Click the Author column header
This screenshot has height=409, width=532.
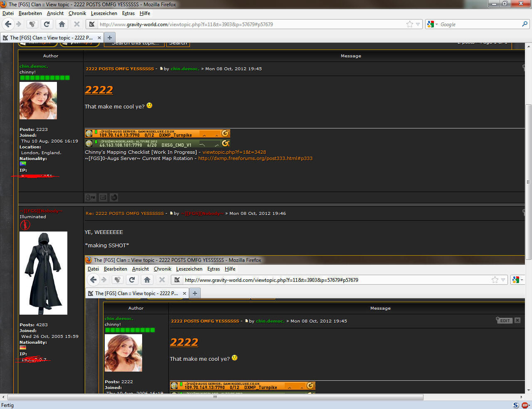point(51,56)
